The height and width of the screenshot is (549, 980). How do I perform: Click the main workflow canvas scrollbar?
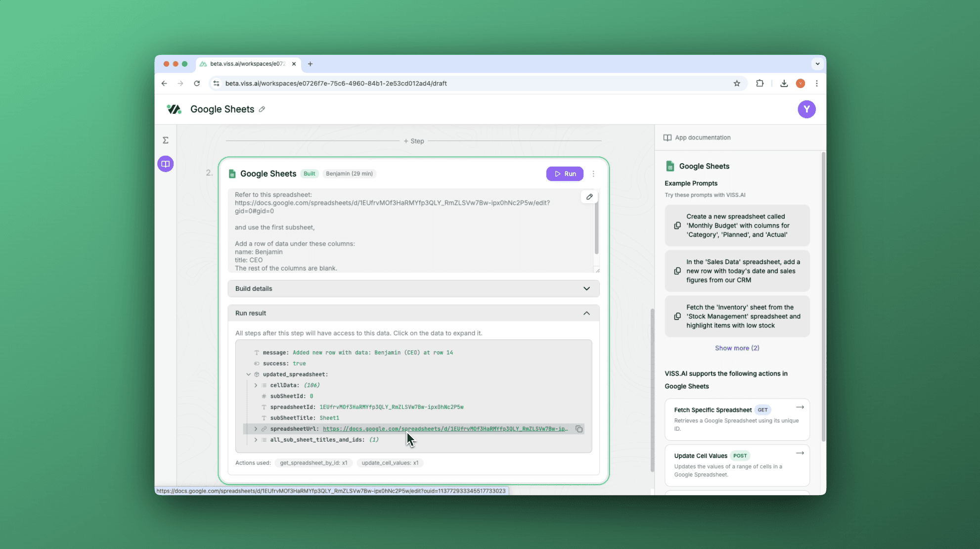(x=652, y=390)
